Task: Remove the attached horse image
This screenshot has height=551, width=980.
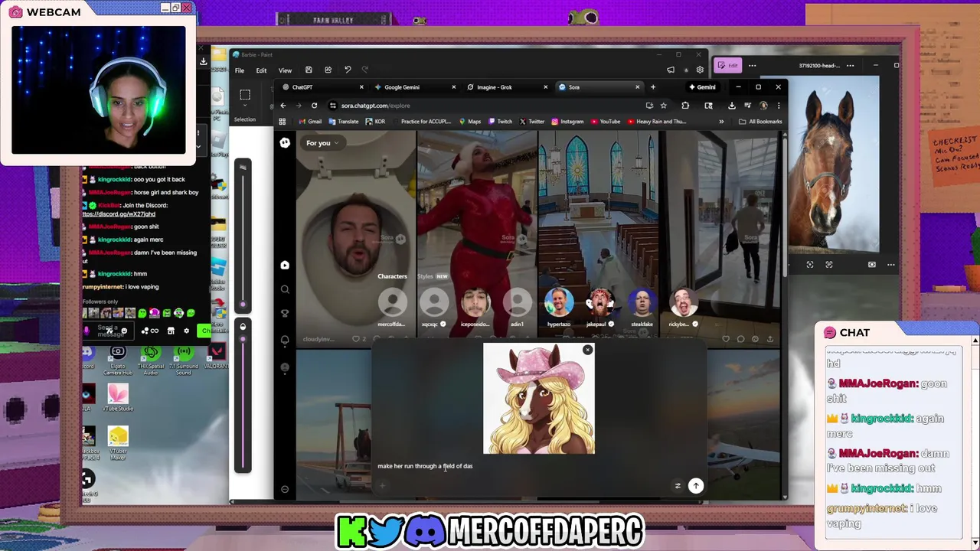Action: coord(587,350)
